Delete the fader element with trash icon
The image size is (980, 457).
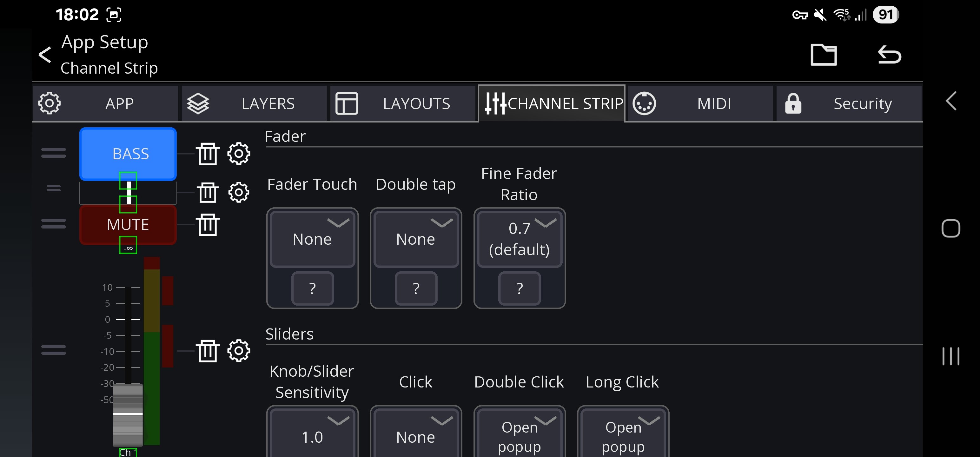pos(208,350)
